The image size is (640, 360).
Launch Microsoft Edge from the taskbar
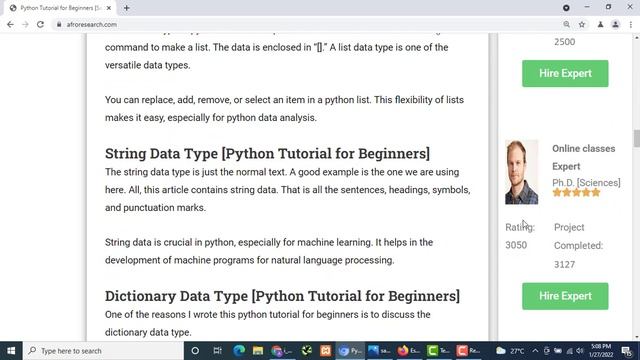point(239,351)
